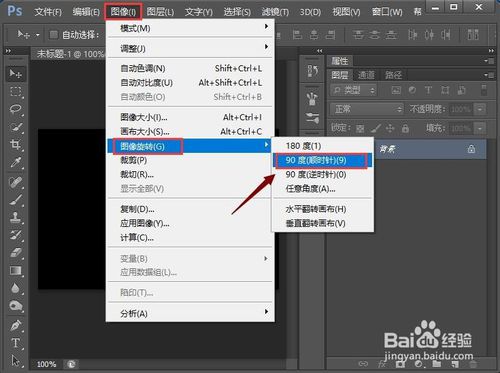500x373 pixels.
Task: Select the Path Selection arrow tool
Action: [15, 361]
